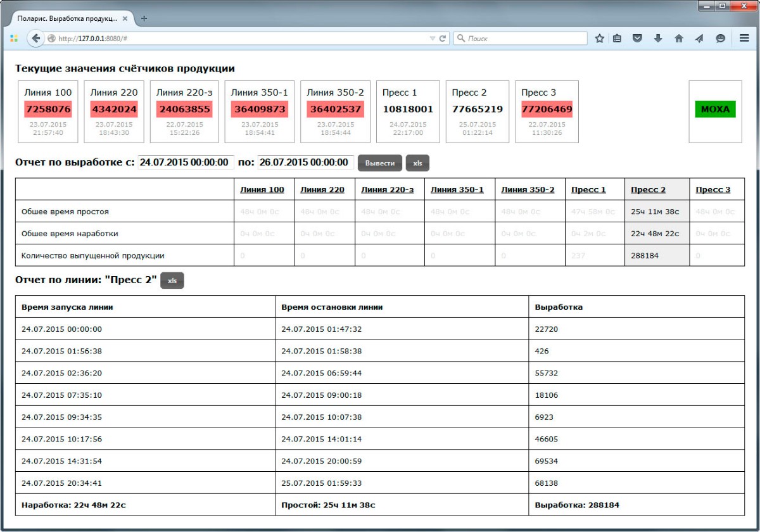Open Линия 350-1 column header link
The image size is (760, 532).
pyautogui.click(x=457, y=189)
